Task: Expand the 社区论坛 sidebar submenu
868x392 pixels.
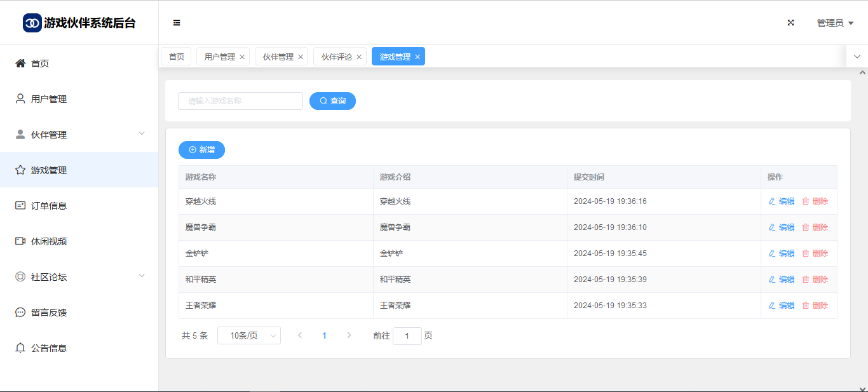Action: click(142, 276)
